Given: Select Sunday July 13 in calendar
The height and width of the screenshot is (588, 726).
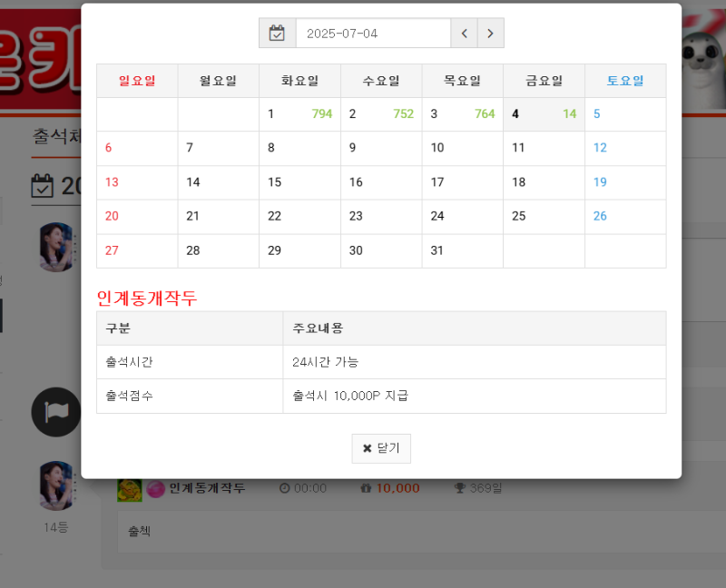Looking at the screenshot, I should (x=137, y=182).
